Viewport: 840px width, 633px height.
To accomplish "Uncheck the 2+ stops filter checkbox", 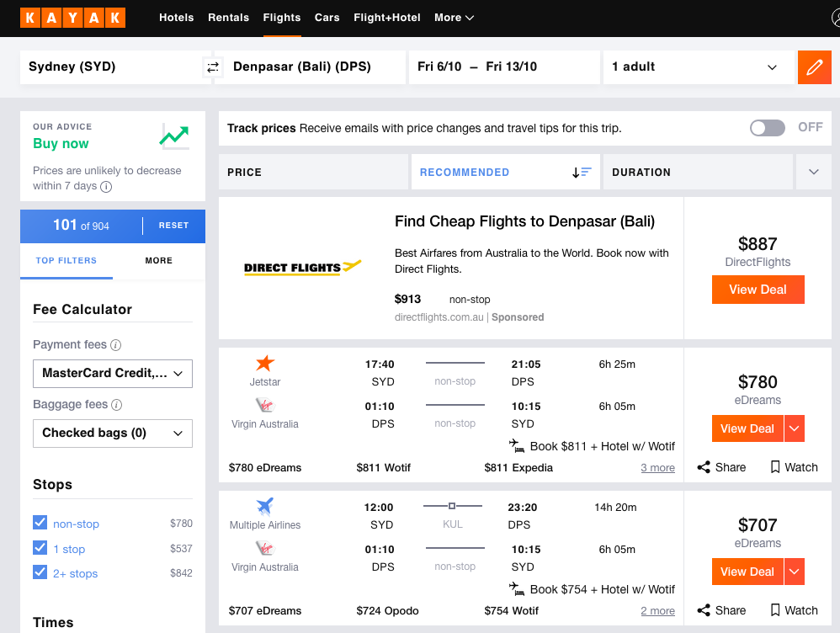I will (x=40, y=572).
